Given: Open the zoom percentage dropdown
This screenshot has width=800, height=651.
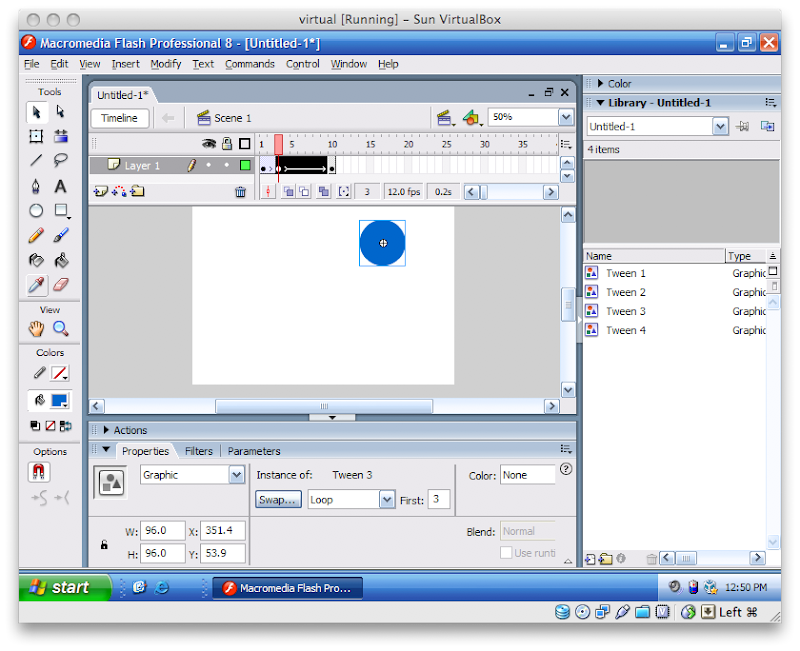Looking at the screenshot, I should 566,117.
